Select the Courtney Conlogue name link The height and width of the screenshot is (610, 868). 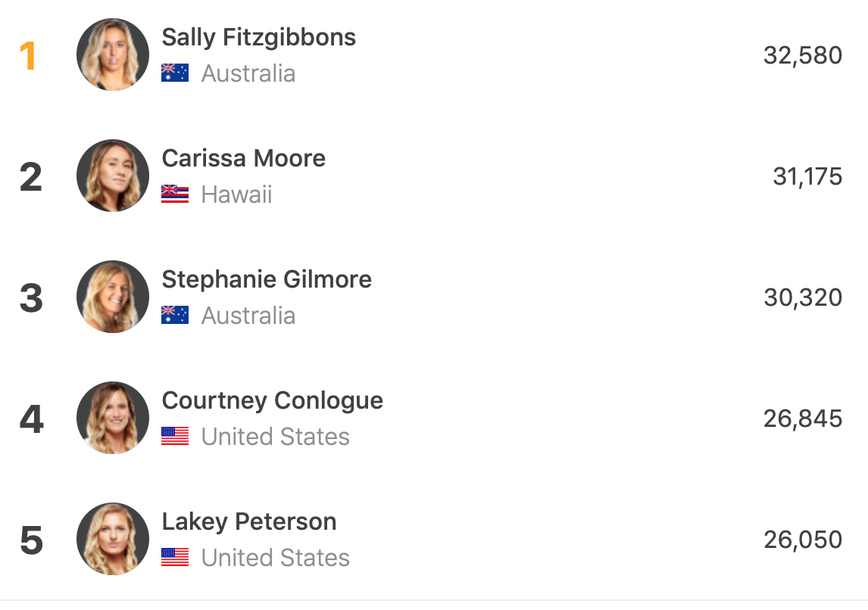click(273, 400)
